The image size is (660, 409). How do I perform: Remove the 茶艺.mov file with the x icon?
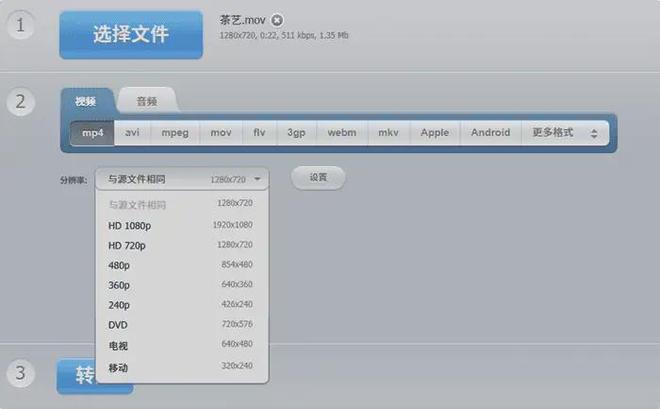pyautogui.click(x=277, y=20)
